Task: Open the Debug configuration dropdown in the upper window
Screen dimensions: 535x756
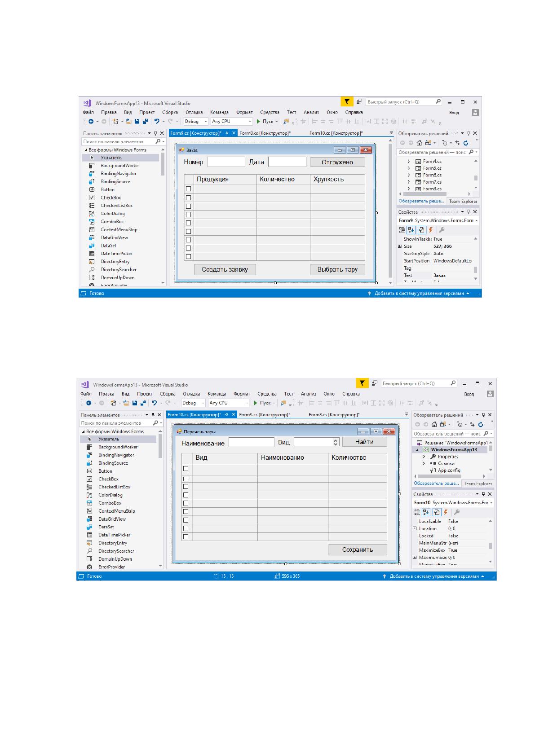Action: (196, 121)
